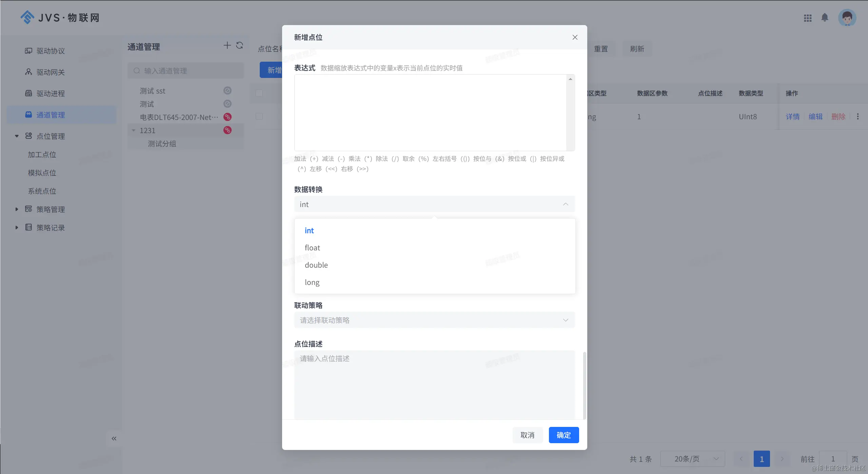Open the more options vertical dots icon
The height and width of the screenshot is (474, 868).
click(x=858, y=117)
